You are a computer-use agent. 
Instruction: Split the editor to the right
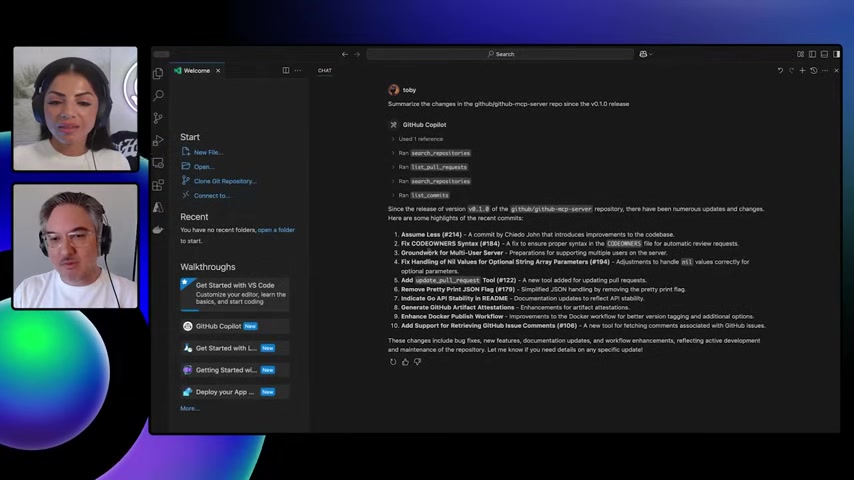[x=285, y=70]
